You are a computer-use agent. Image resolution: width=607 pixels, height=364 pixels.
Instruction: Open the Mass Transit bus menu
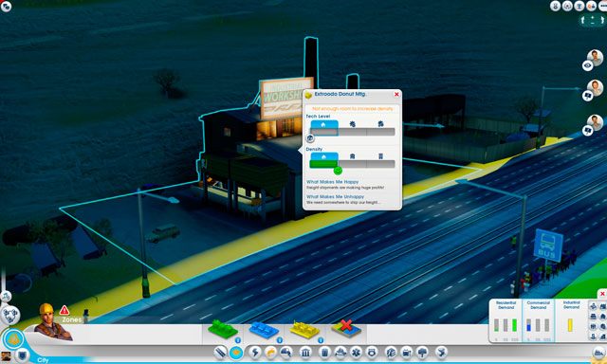[407, 353]
